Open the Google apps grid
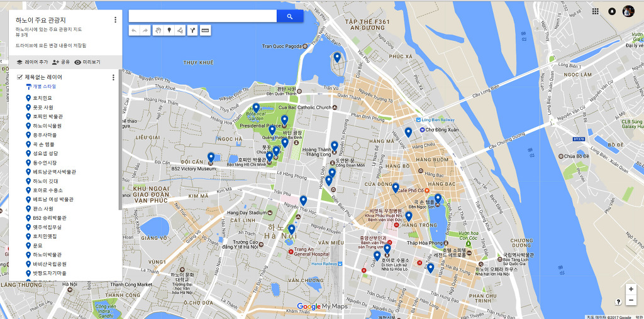 (x=595, y=11)
